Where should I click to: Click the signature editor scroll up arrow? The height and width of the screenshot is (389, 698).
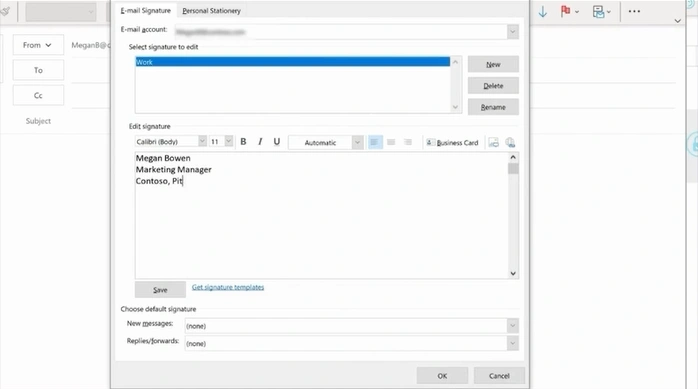point(513,157)
